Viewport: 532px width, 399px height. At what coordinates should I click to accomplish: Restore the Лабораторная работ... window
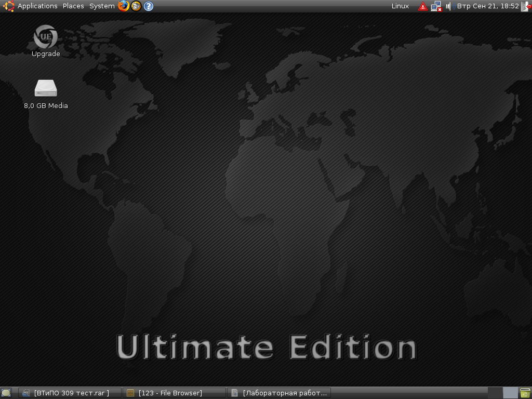click(279, 393)
